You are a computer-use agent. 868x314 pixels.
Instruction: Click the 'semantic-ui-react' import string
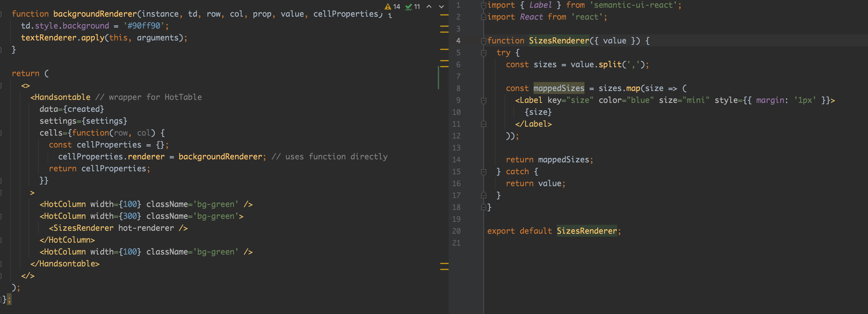633,5
